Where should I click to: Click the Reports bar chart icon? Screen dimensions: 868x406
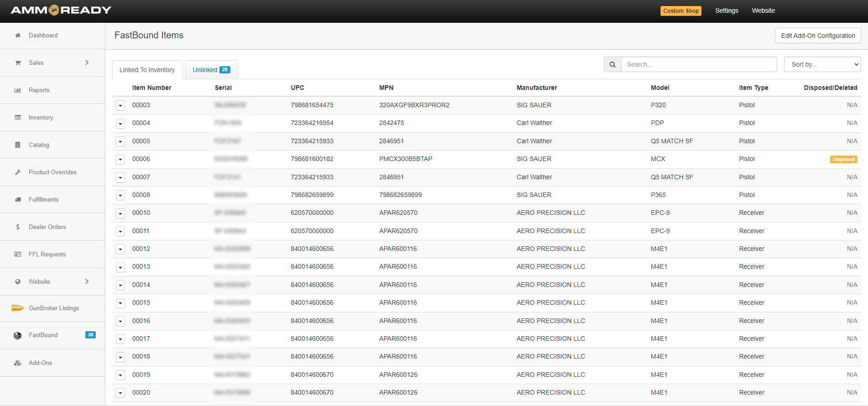click(x=18, y=90)
